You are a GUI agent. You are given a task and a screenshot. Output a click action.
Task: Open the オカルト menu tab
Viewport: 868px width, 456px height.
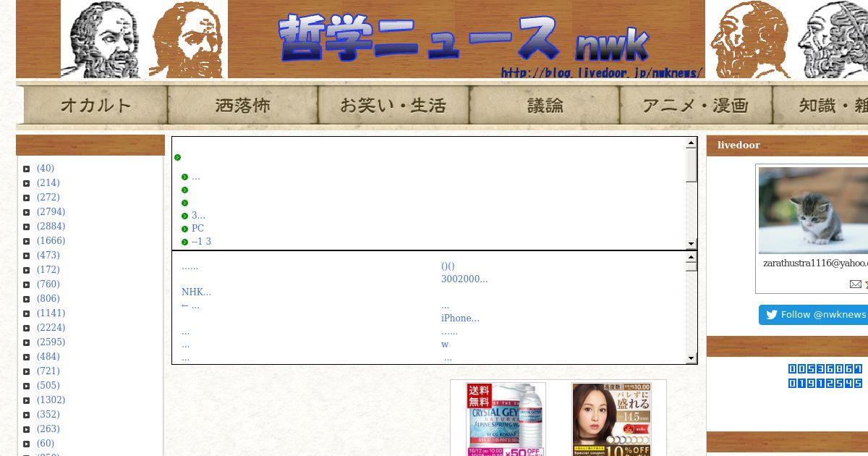[x=95, y=106]
